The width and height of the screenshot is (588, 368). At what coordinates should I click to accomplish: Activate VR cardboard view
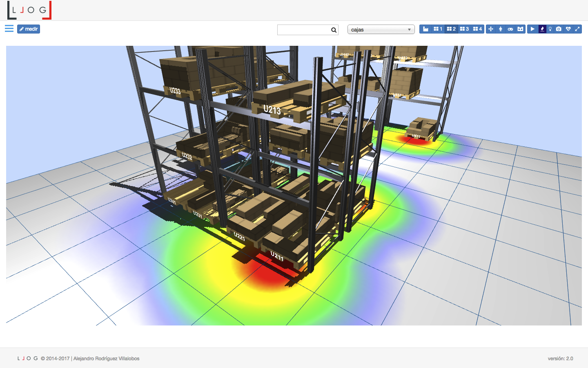point(520,29)
